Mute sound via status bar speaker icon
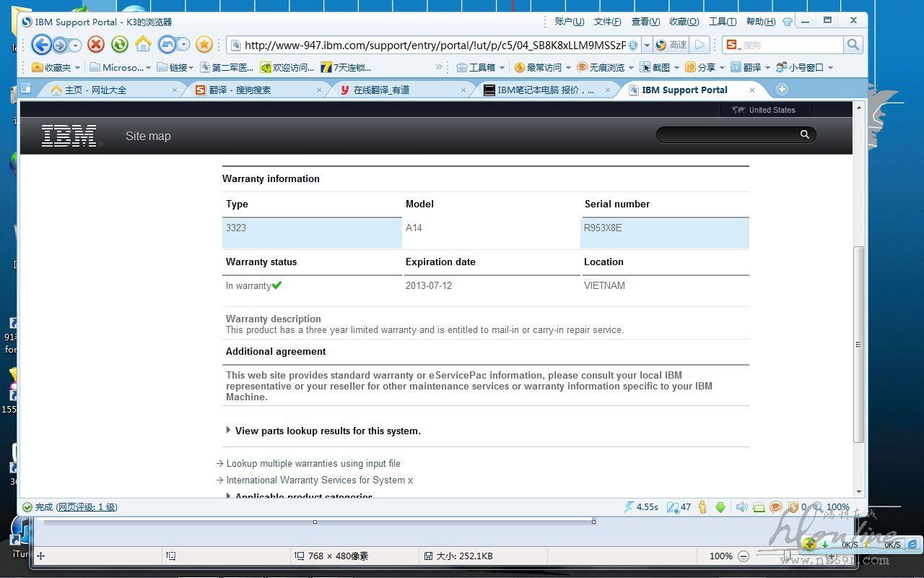The height and width of the screenshot is (578, 924). pos(741,507)
